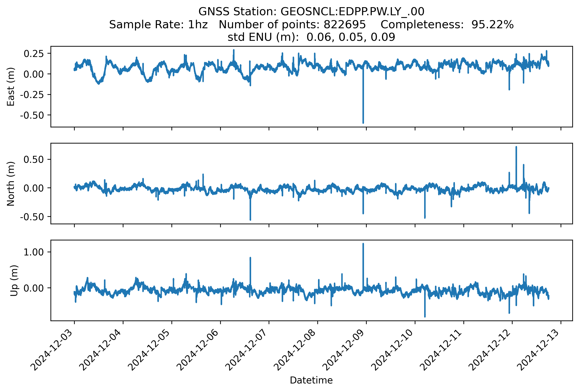The height and width of the screenshot is (392, 579).
Task: Click the Up (m) axis label
Action: [14, 281]
